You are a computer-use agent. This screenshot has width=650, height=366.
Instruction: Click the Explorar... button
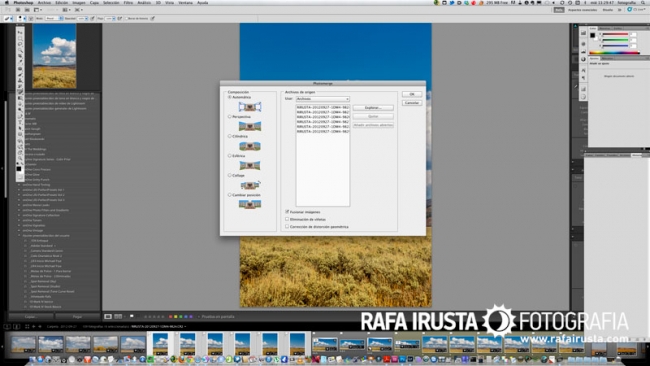coord(373,108)
